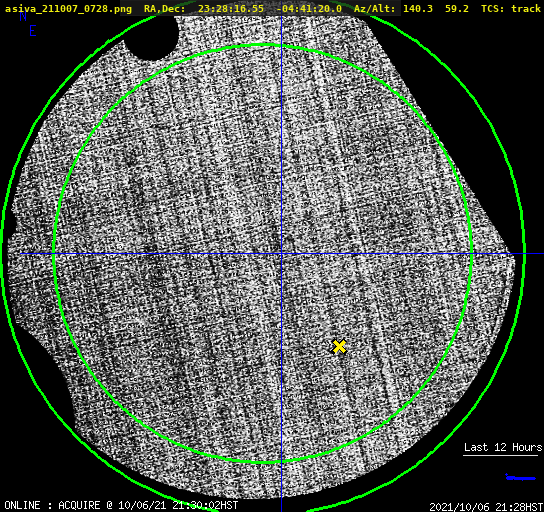Click the crosshair intersection at image center

pos(281,254)
